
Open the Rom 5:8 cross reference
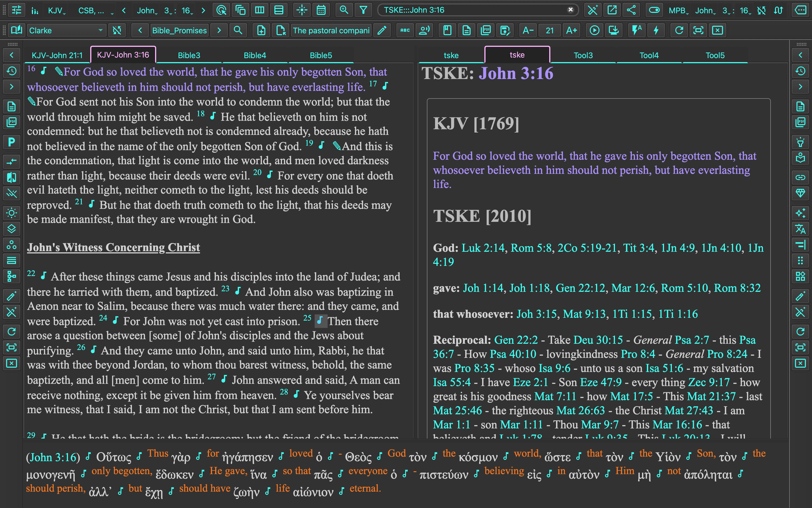coord(531,248)
